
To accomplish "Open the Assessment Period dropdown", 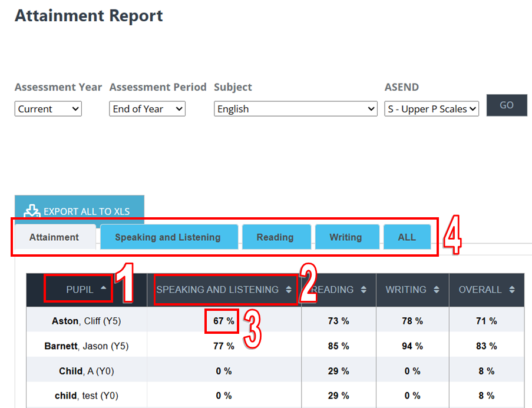I will click(147, 108).
